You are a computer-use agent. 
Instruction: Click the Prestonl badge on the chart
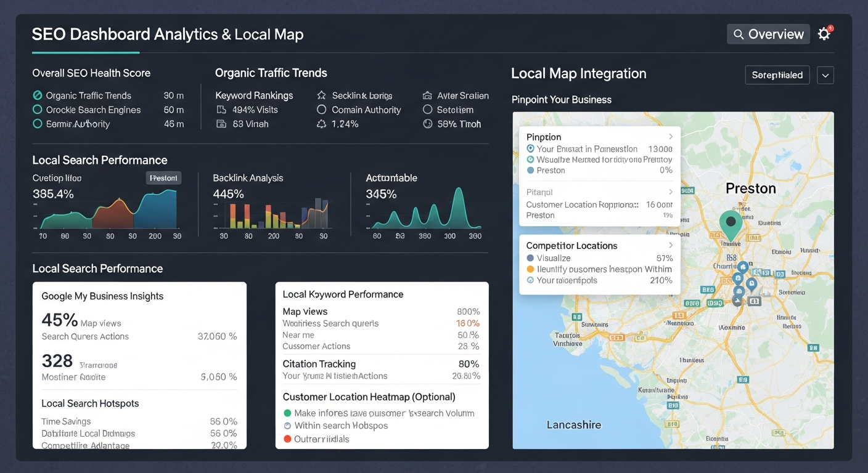(x=164, y=178)
